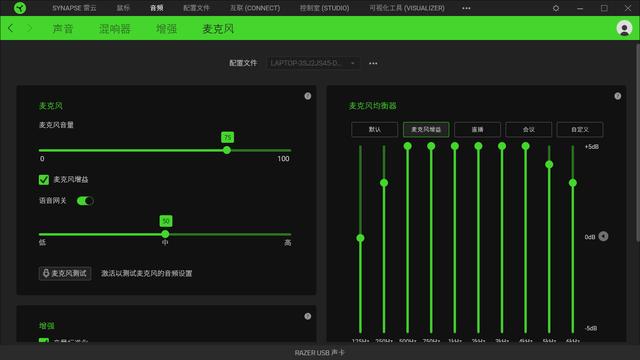
Task: Switch off the 语音网关 toggle
Action: [x=85, y=201]
